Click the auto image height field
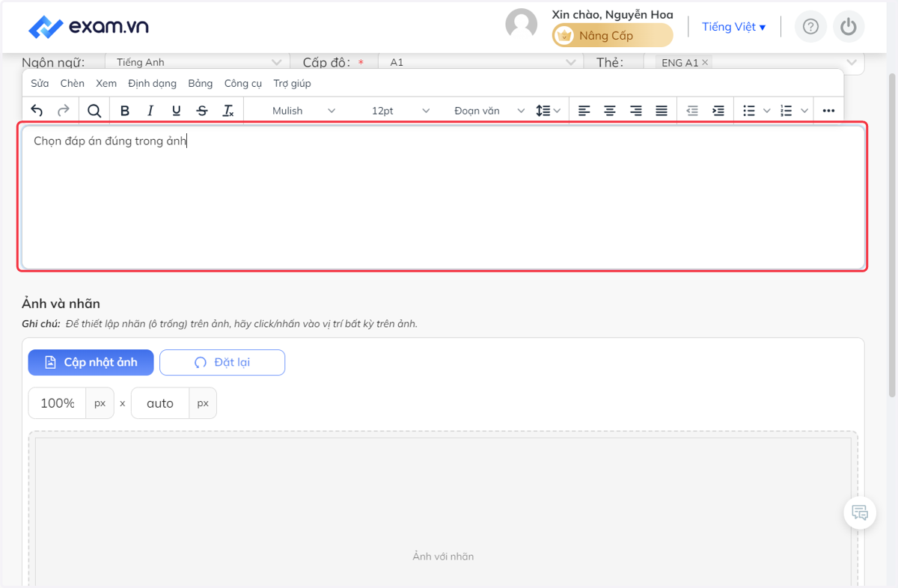898x588 pixels. click(160, 403)
